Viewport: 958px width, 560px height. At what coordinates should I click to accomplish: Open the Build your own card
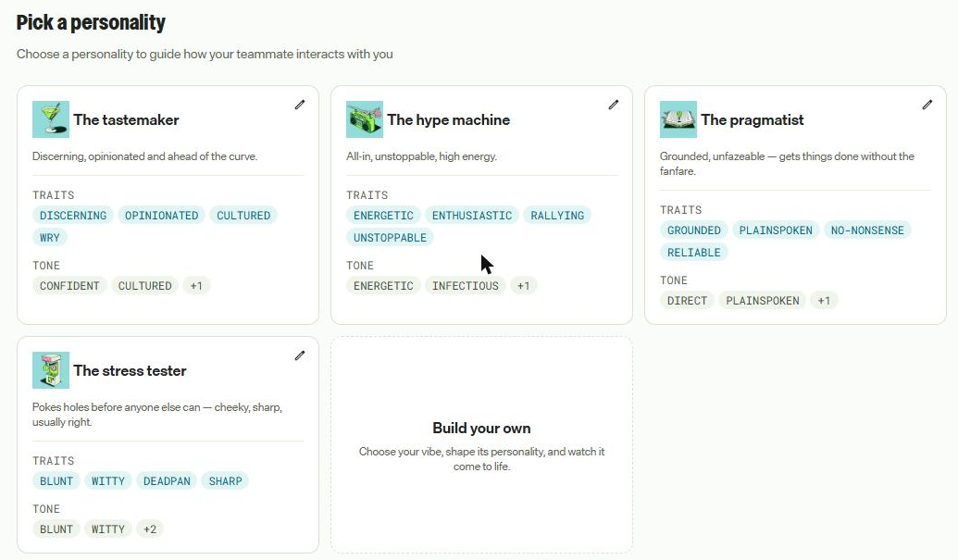click(481, 444)
